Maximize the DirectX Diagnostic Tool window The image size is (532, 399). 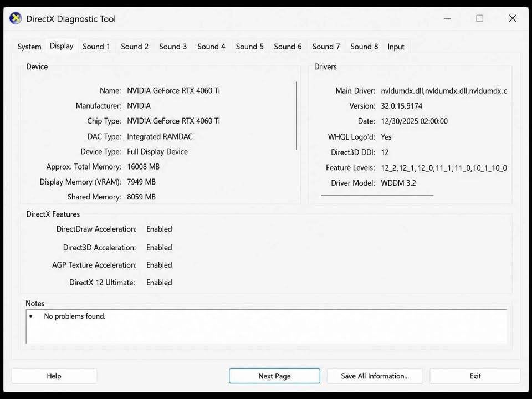pyautogui.click(x=480, y=18)
